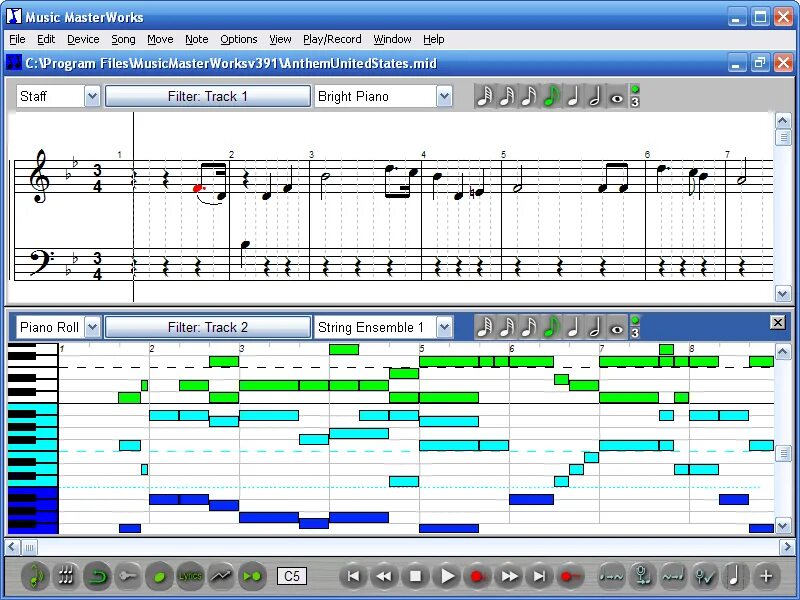
Task: Select the half note duration in Staff pane
Action: point(594,96)
